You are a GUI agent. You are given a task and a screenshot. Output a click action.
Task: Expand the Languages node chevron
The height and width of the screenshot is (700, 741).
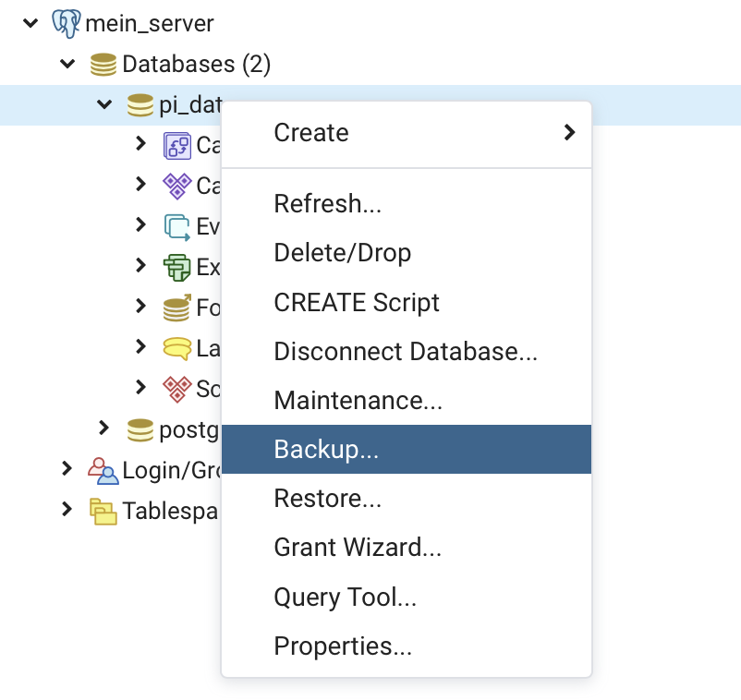[140, 346]
